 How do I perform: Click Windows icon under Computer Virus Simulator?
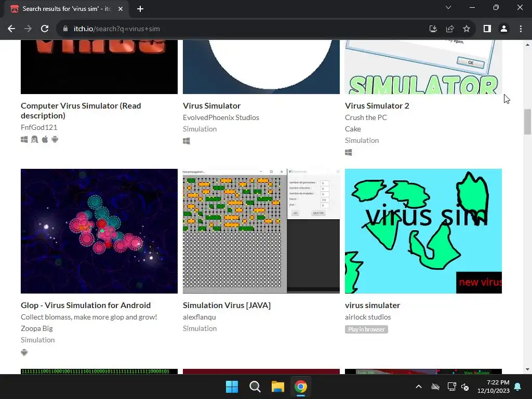pyautogui.click(x=24, y=139)
